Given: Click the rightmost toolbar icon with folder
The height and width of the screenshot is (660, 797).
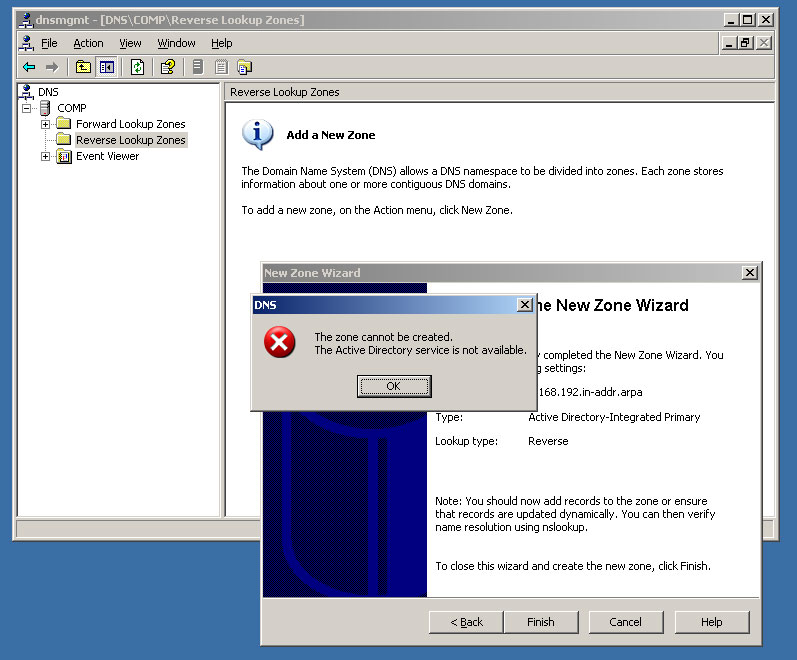Looking at the screenshot, I should point(244,67).
